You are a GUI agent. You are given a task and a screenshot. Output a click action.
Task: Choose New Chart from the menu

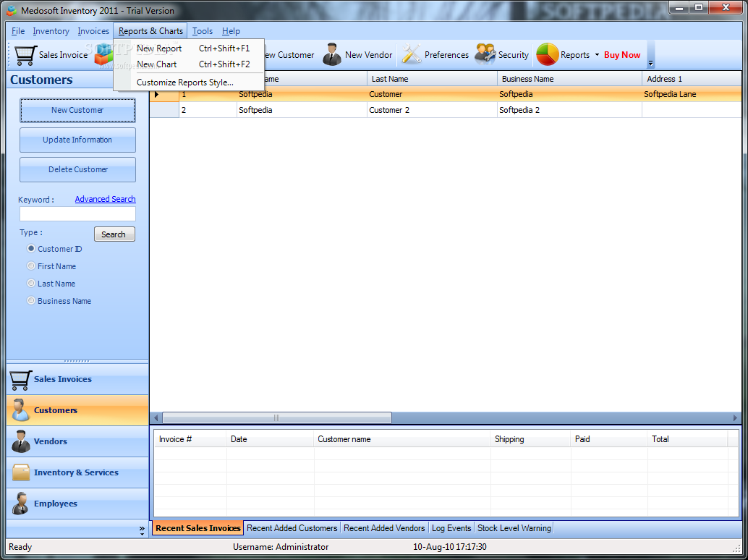tap(189, 64)
